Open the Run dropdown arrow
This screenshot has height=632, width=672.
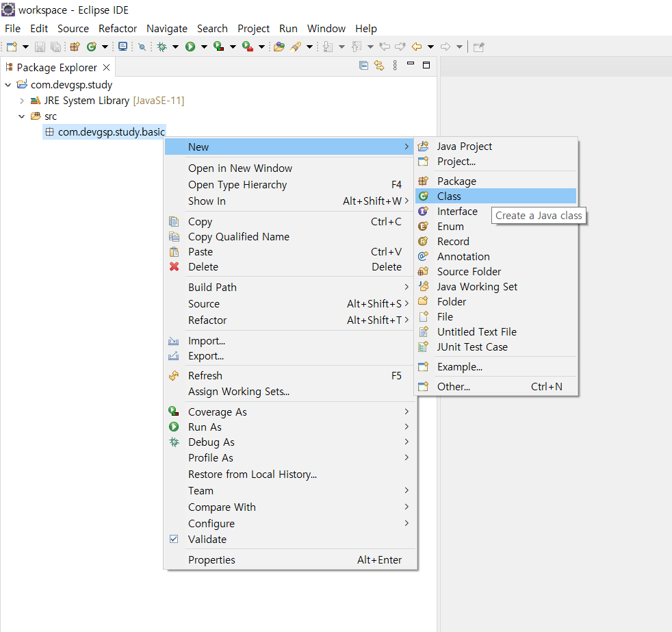click(x=204, y=47)
